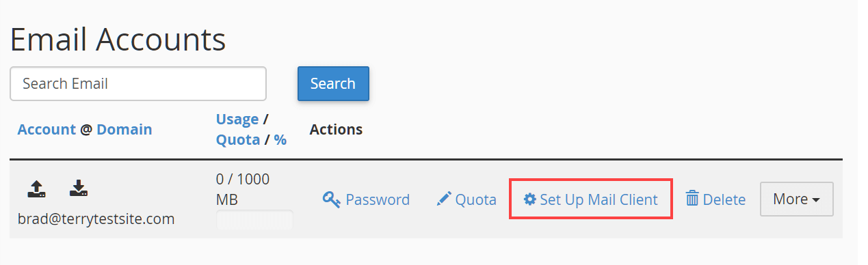The image size is (868, 265).
Task: Focus the Search Email input field
Action: pyautogui.click(x=138, y=83)
